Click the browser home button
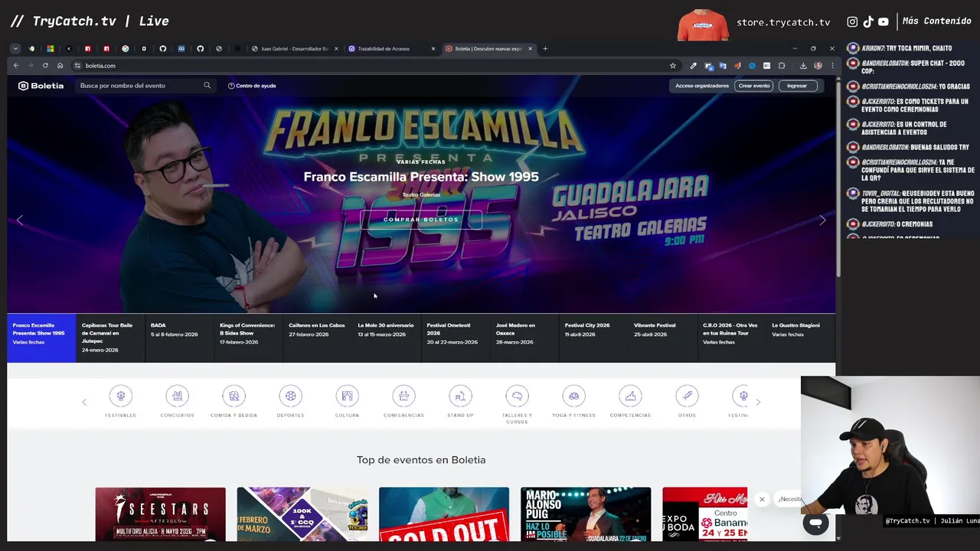This screenshot has height=551, width=980. (60, 66)
